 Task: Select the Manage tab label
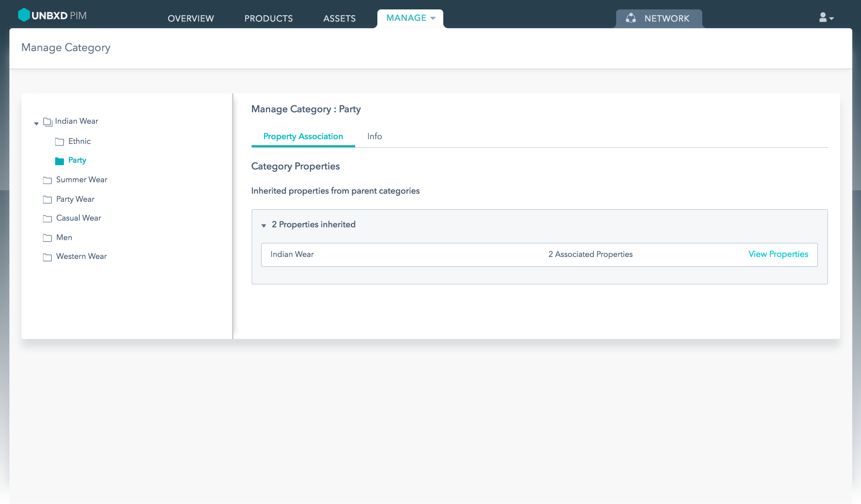pos(406,18)
